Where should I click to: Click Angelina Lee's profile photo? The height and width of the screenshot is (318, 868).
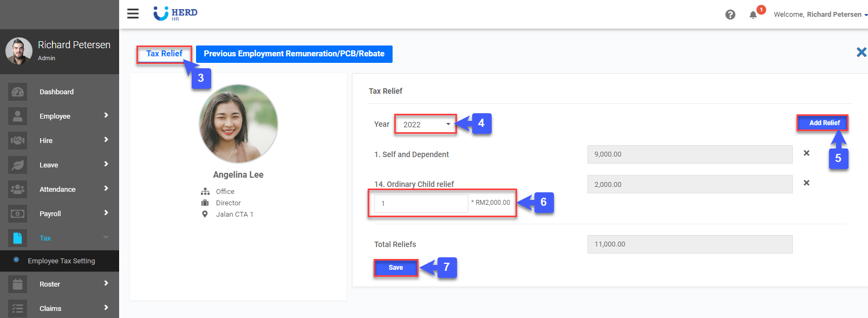[238, 124]
